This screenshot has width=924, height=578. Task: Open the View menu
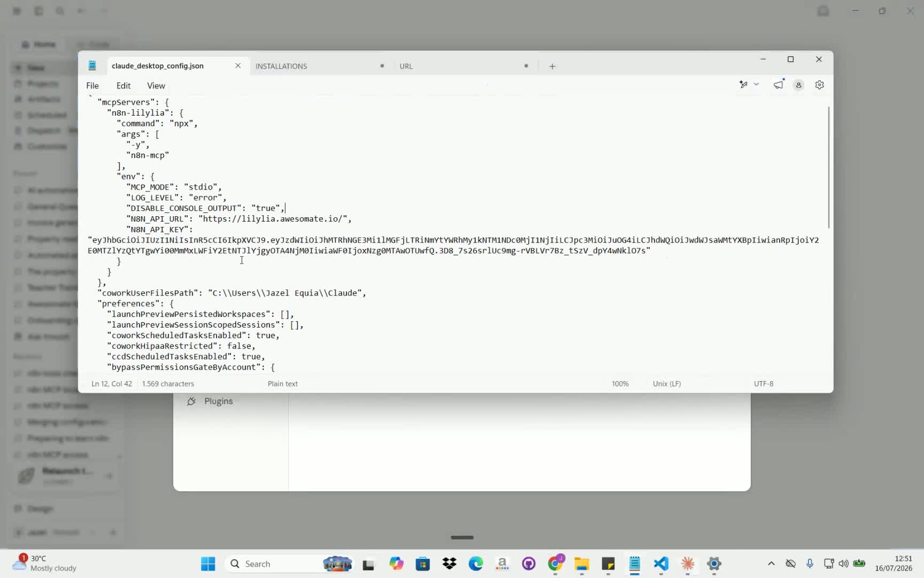(156, 86)
